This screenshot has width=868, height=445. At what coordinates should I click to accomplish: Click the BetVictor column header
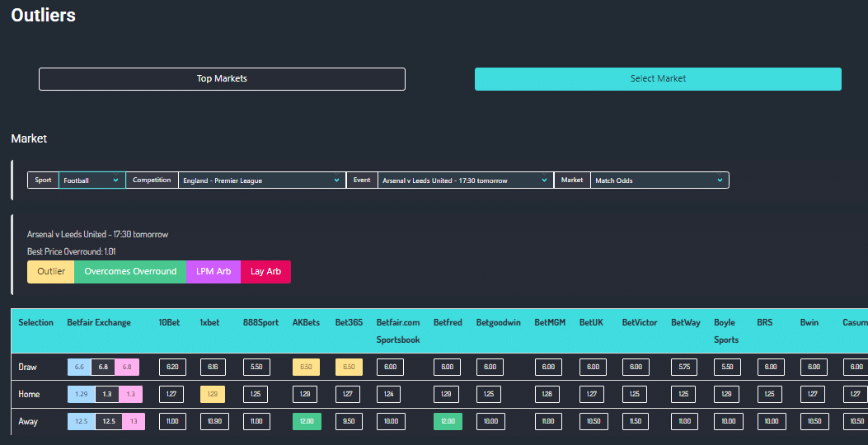click(x=640, y=323)
